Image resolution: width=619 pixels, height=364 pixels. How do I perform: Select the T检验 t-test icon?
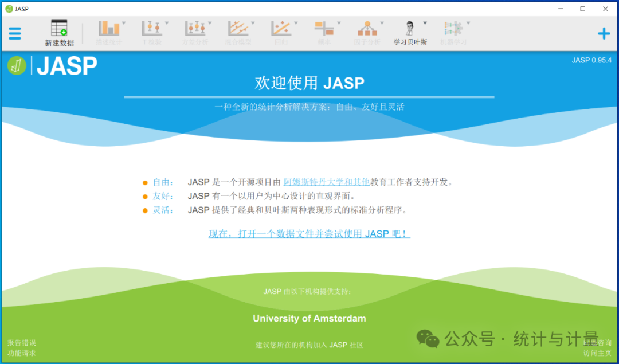152,33
